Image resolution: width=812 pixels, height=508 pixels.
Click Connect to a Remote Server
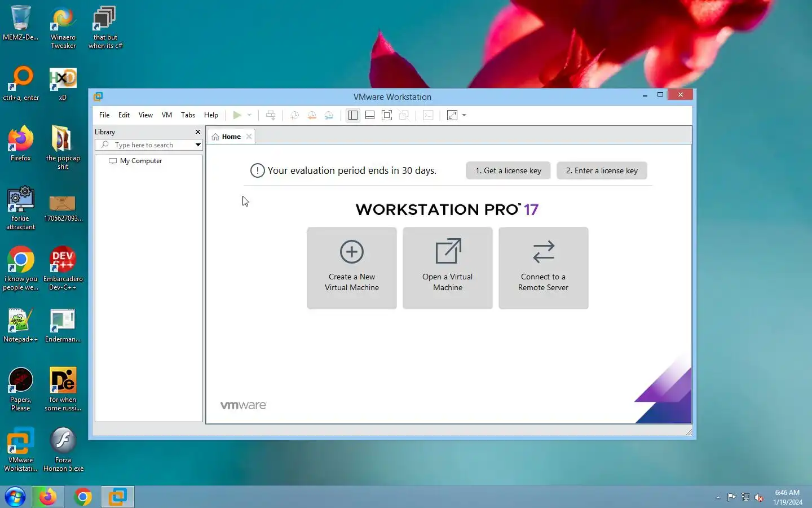coord(544,268)
